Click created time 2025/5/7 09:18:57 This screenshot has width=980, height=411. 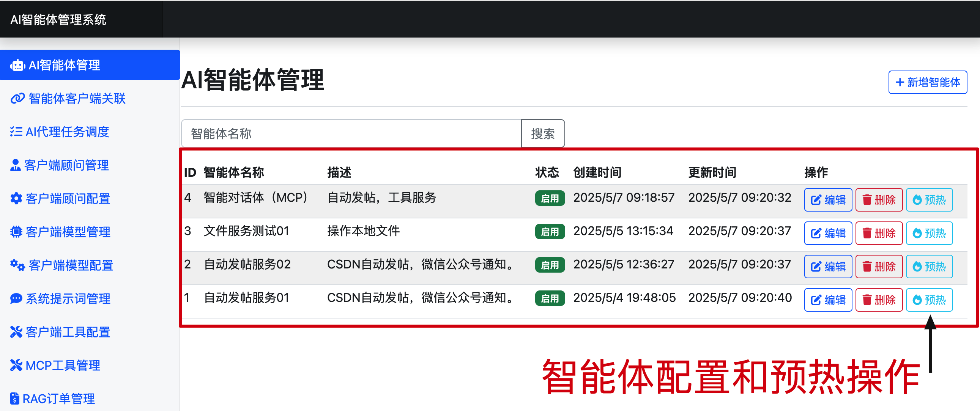coord(624,198)
